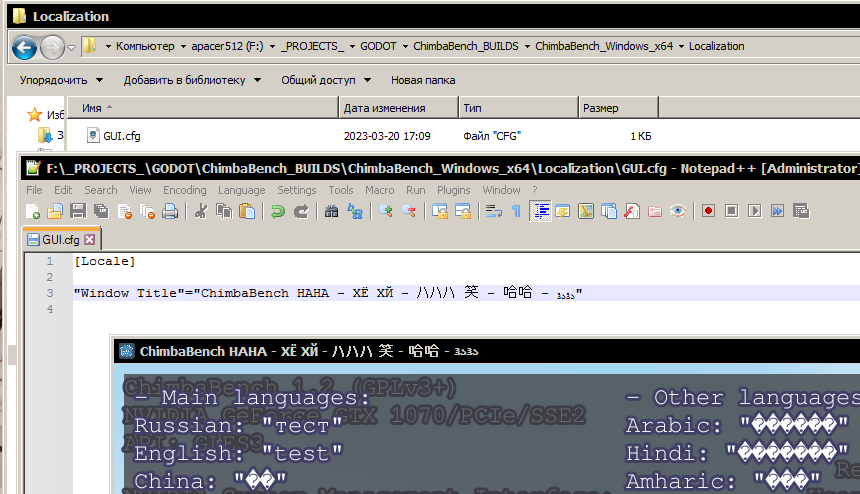Close the GUI.cfg tab with red X
This screenshot has height=494, width=860.
tap(90, 240)
